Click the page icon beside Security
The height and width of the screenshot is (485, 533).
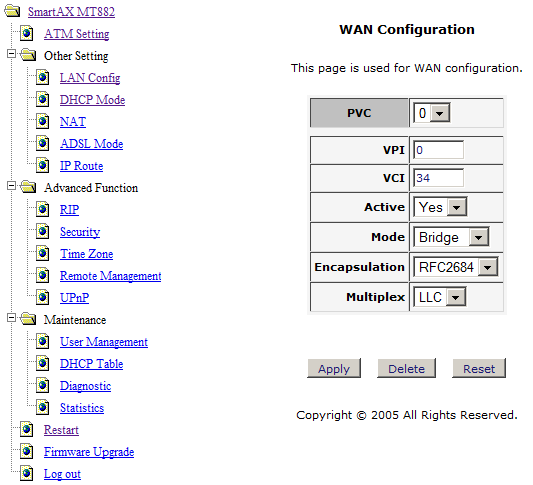point(43,231)
